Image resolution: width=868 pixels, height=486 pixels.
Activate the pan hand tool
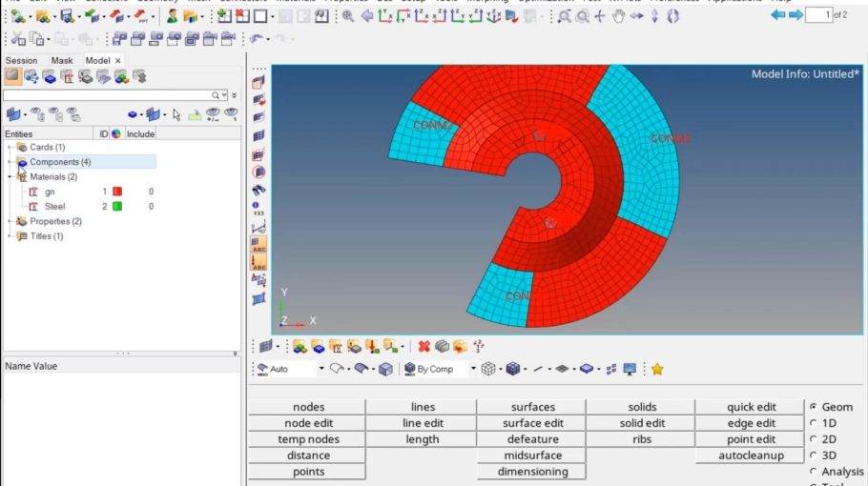618,16
